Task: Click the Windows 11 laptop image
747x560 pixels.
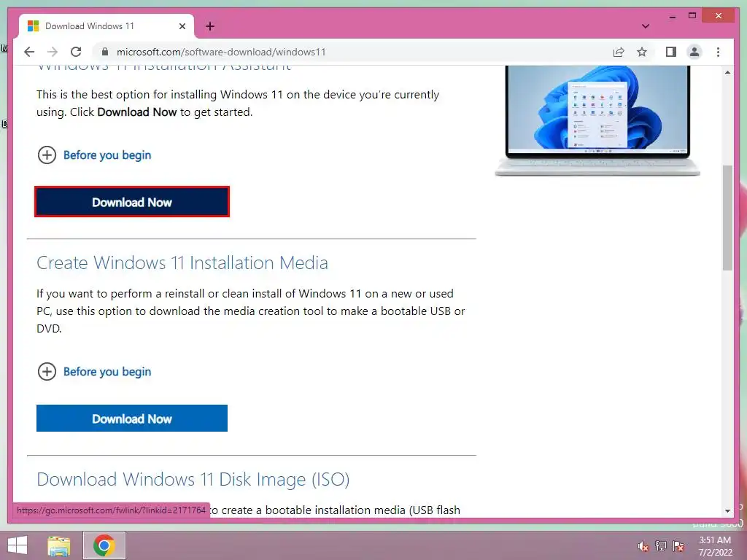Action: click(597, 120)
